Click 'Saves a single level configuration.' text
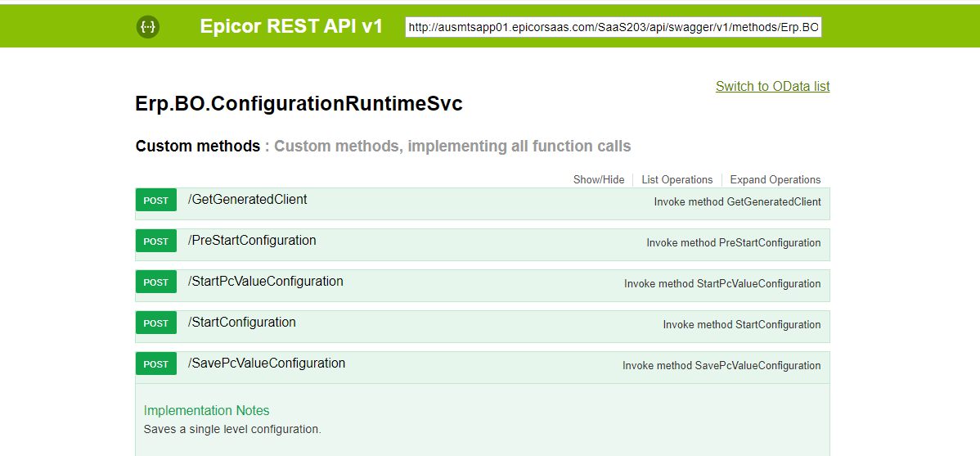The height and width of the screenshot is (456, 980). 232,430
